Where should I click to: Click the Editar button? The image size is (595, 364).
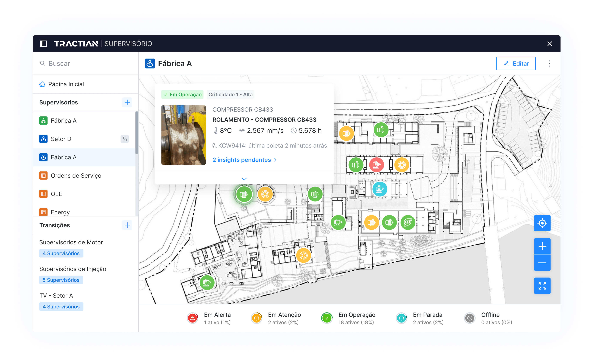(516, 63)
